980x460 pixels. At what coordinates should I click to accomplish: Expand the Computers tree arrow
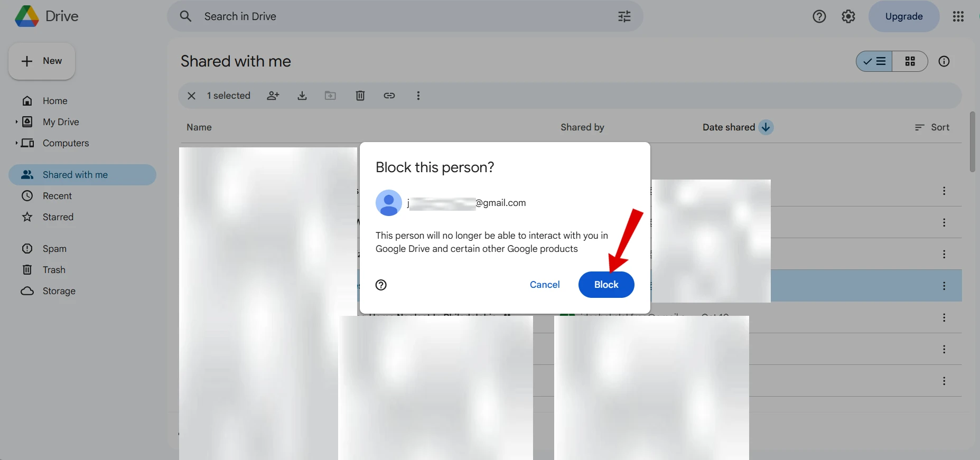tap(16, 143)
